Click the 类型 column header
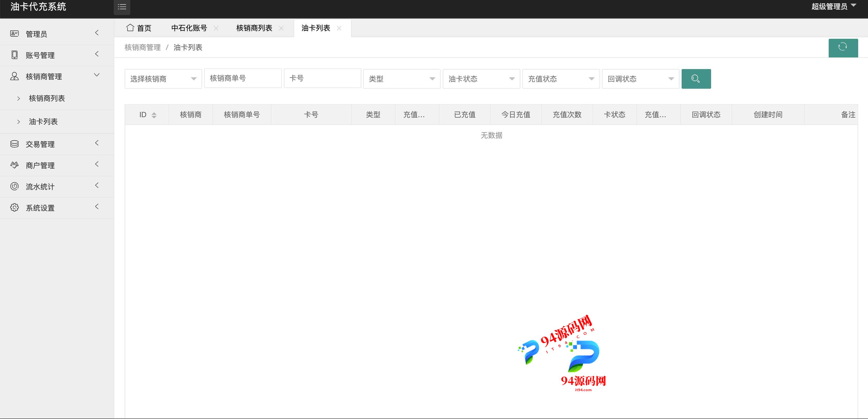 pos(373,115)
